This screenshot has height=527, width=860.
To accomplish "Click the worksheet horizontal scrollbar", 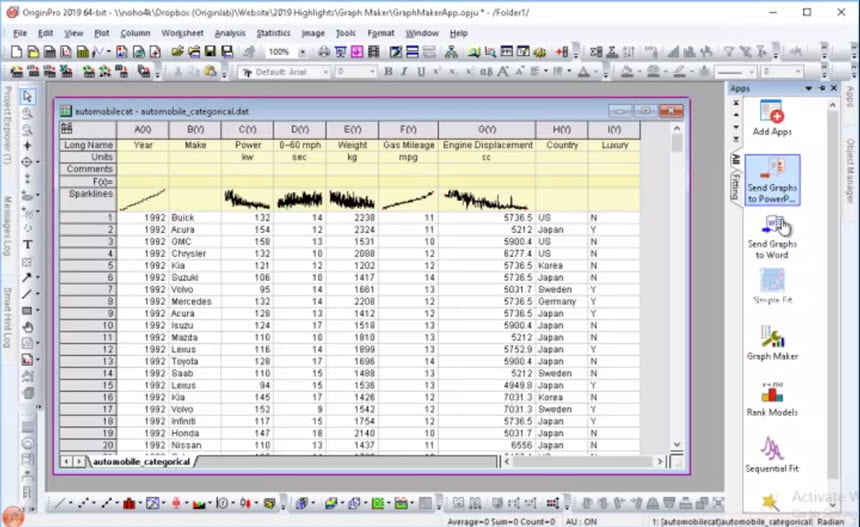I will point(584,462).
